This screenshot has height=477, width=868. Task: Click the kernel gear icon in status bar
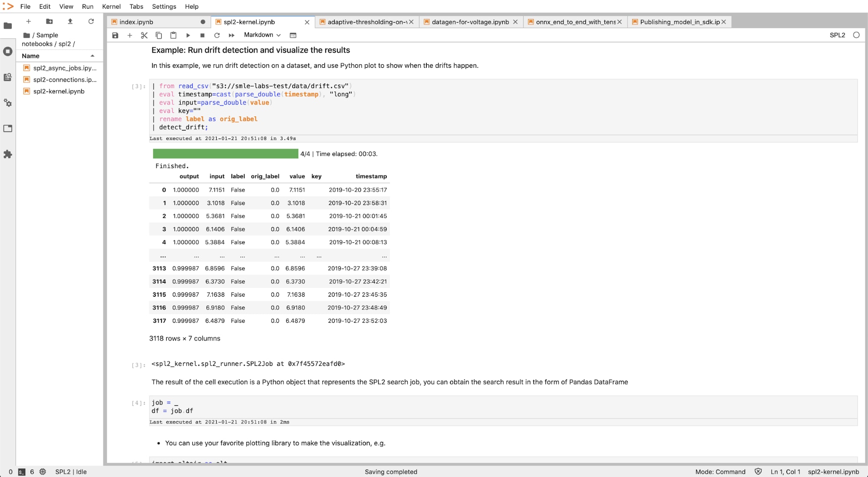[x=43, y=472]
